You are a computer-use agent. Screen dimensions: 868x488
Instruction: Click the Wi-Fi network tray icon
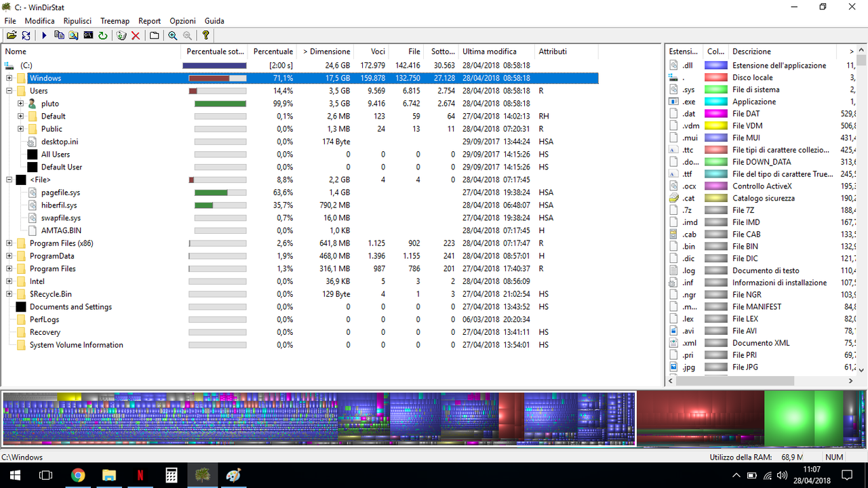pos(767,474)
